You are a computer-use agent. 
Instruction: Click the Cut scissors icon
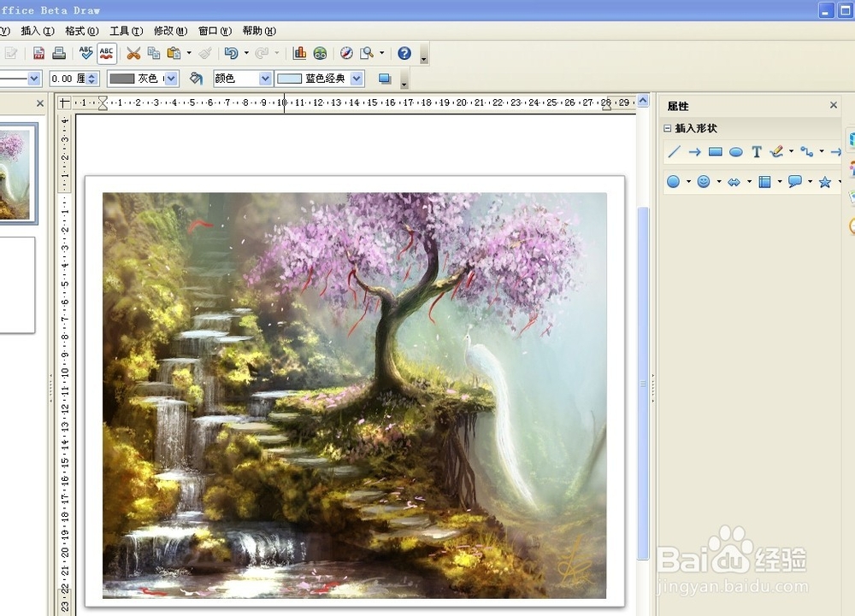click(133, 53)
